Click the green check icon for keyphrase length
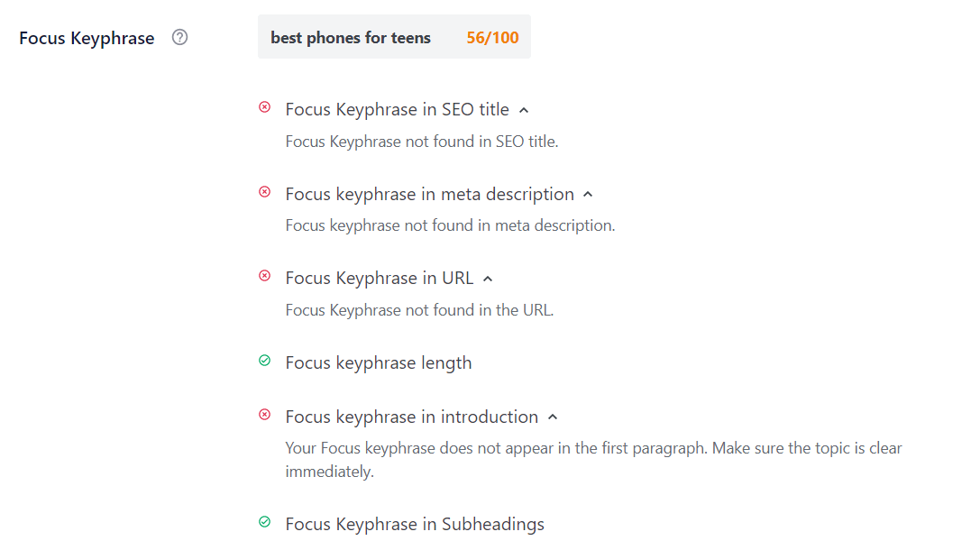 [x=264, y=361]
